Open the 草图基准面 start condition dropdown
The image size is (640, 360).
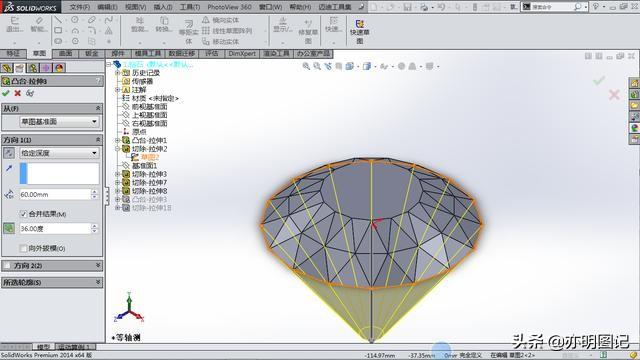tap(59, 122)
